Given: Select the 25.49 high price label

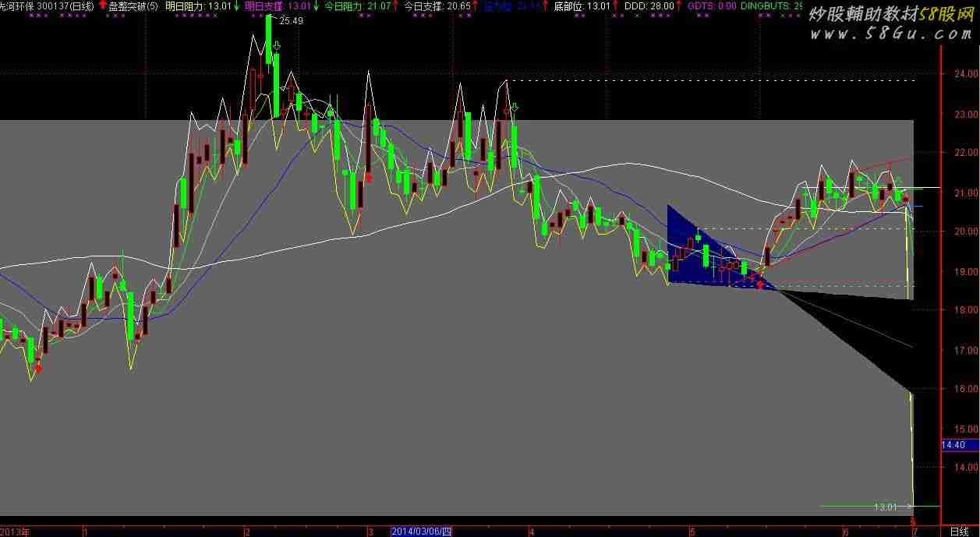Looking at the screenshot, I should (291, 21).
